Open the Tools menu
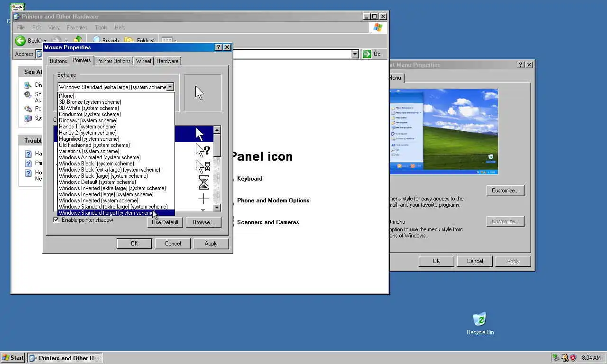Image resolution: width=607 pixels, height=364 pixels. pyautogui.click(x=101, y=27)
